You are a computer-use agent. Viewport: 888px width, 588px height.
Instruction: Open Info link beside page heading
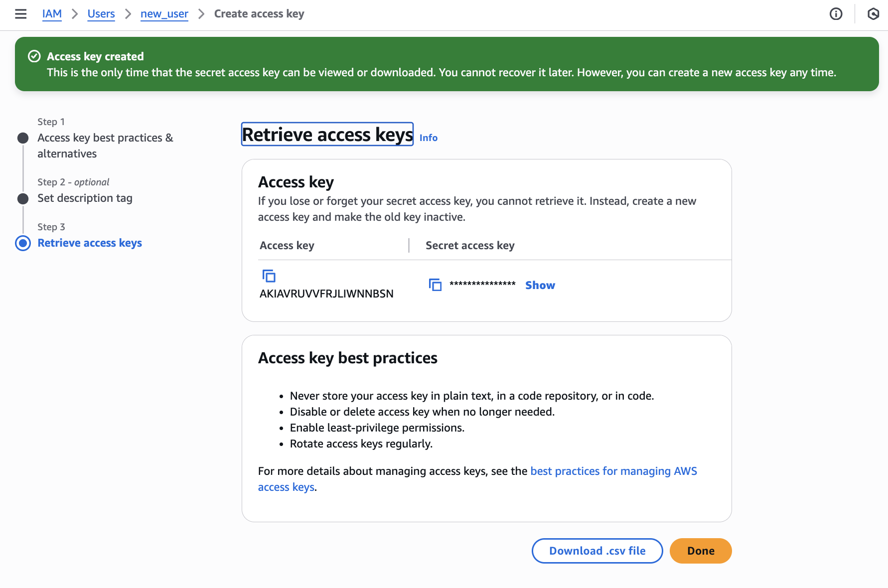click(428, 138)
